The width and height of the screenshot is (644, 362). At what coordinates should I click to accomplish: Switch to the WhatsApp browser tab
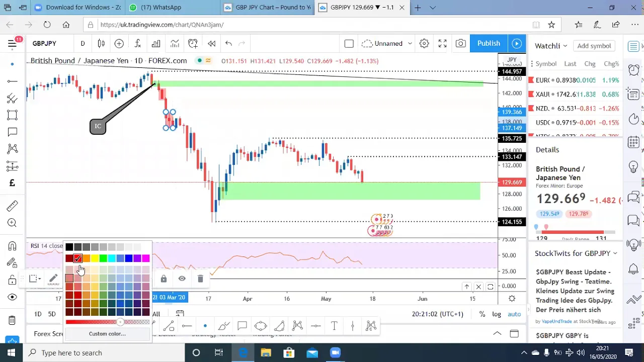(x=171, y=8)
